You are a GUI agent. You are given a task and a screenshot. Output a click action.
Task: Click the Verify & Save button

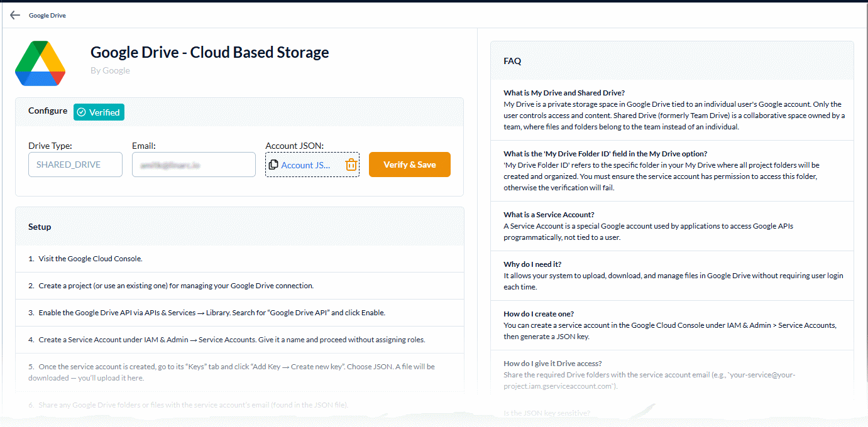coord(410,165)
